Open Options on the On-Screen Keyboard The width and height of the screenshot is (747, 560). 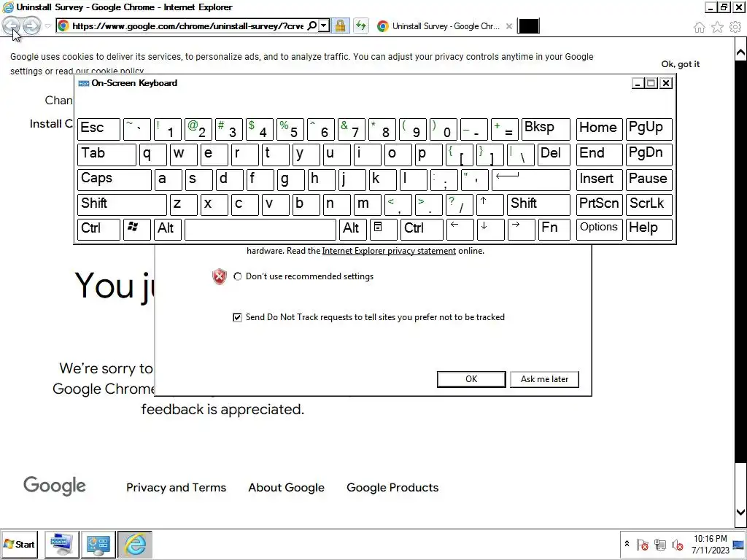(600, 229)
